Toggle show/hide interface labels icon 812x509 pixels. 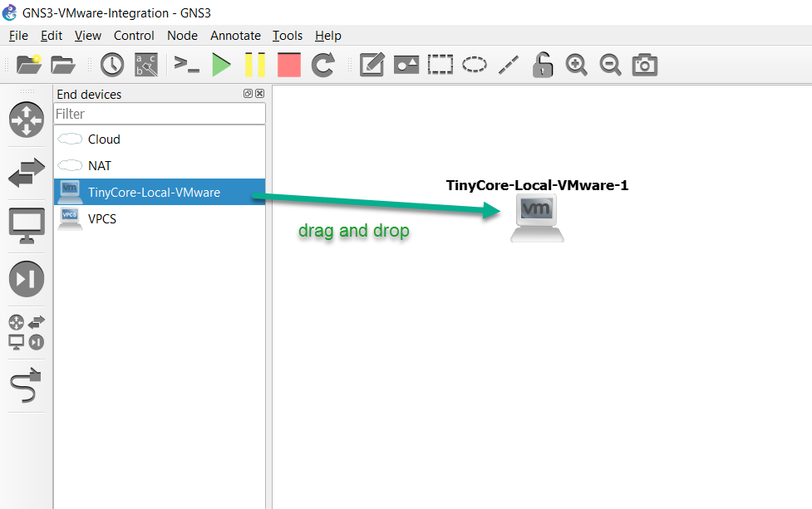point(146,65)
